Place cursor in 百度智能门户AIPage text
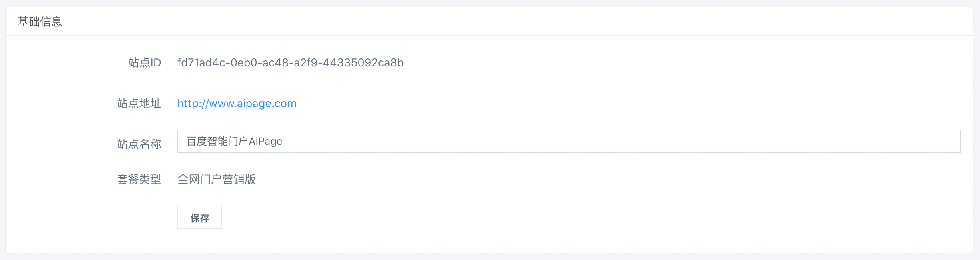980x260 pixels. [234, 141]
